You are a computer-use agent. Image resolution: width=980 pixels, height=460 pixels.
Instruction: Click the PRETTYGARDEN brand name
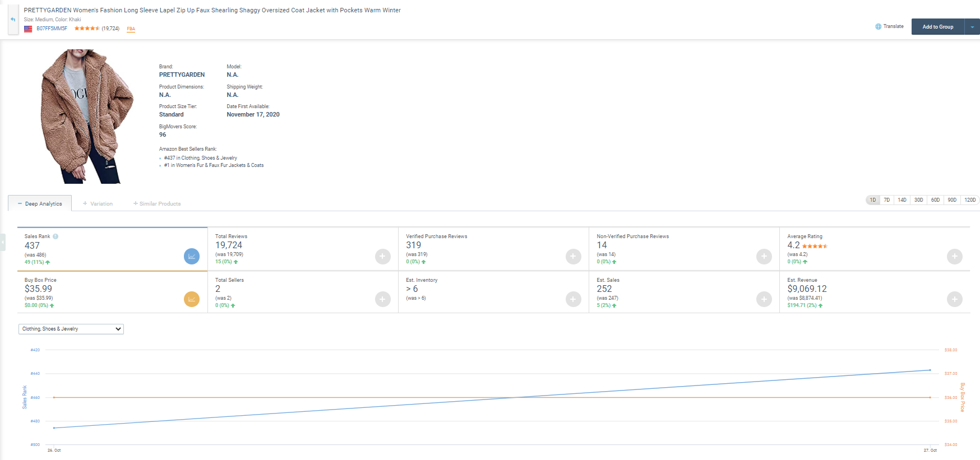coord(182,75)
